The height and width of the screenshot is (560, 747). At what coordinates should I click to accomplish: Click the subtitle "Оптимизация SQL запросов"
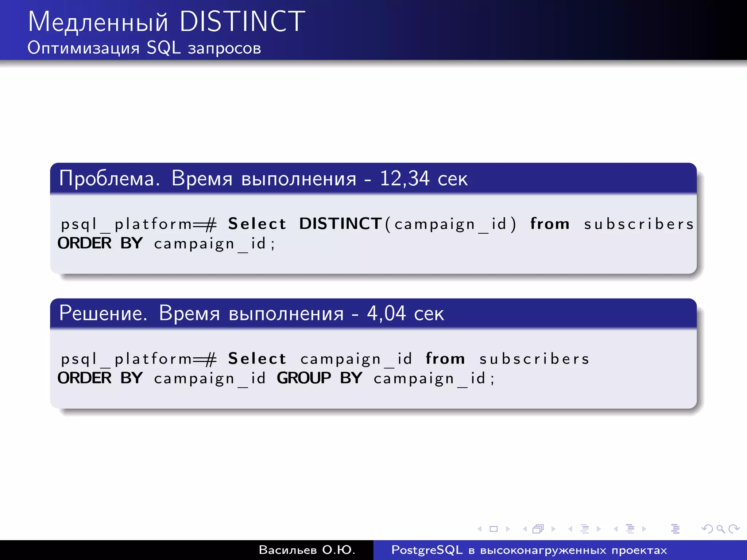[144, 48]
